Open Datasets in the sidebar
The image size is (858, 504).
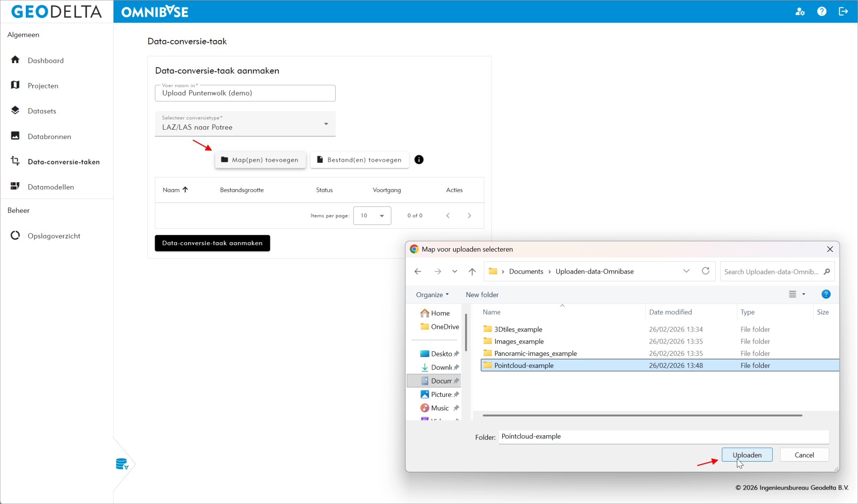(42, 111)
